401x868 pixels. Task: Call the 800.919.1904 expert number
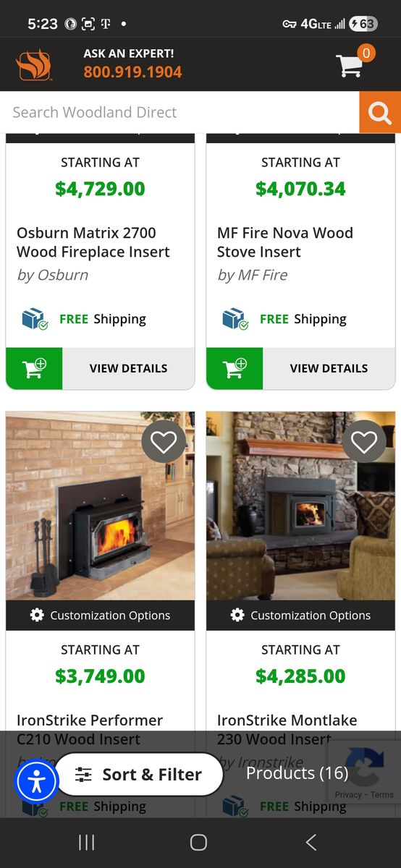point(132,72)
